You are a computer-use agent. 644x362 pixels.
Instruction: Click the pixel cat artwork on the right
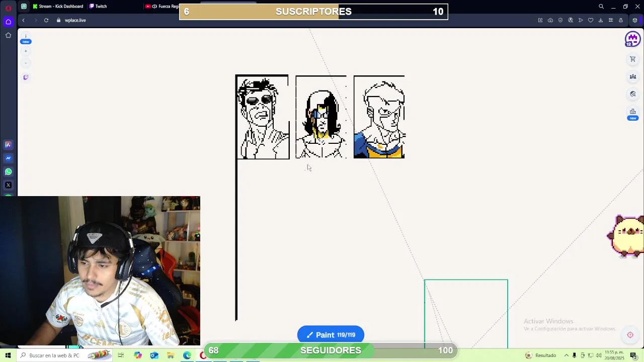click(x=626, y=236)
